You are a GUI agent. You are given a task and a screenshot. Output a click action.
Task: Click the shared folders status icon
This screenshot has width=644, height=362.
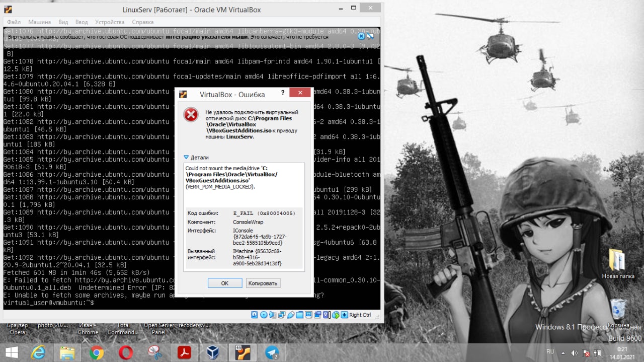tap(299, 315)
